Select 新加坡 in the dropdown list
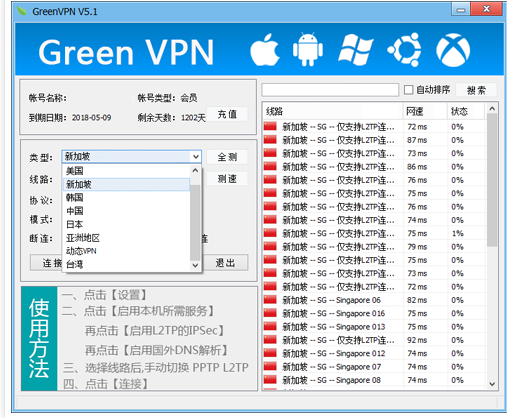This screenshot has width=507, height=418. click(127, 184)
